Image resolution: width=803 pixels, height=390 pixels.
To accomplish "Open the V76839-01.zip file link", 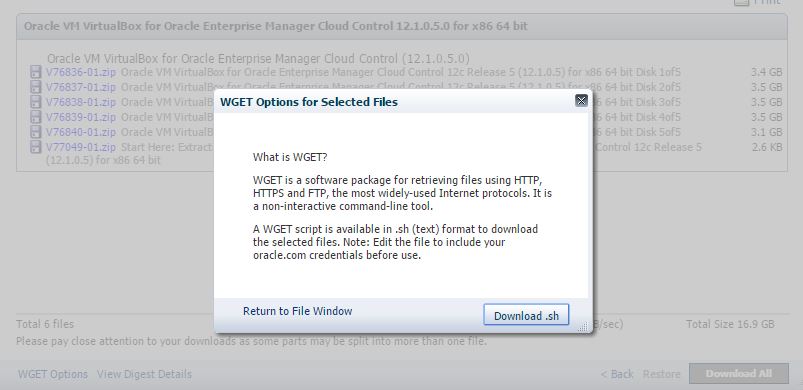I will coord(81,117).
